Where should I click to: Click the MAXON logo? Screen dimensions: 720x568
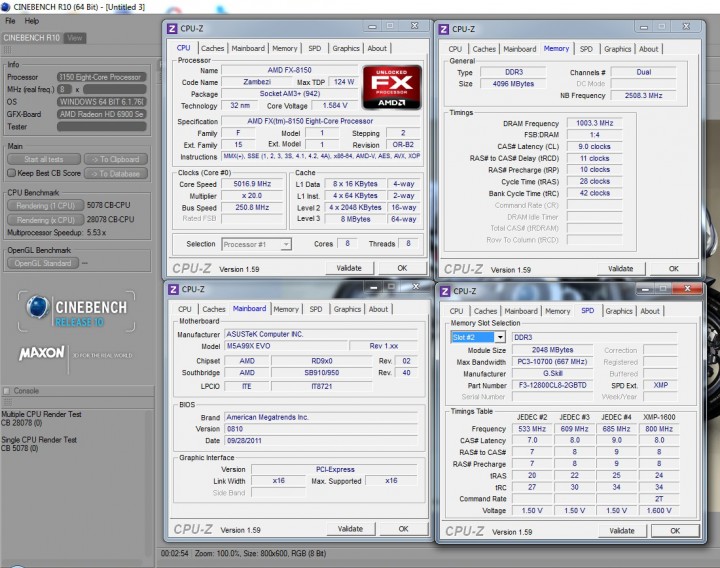click(42, 353)
